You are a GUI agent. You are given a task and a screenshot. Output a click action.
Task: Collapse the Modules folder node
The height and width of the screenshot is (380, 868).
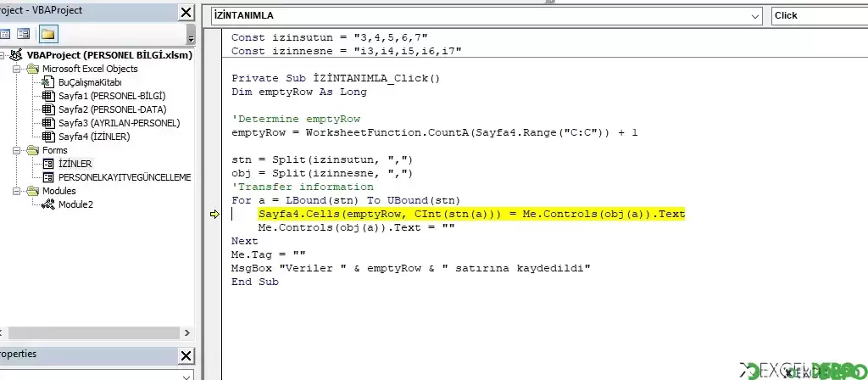point(17,191)
